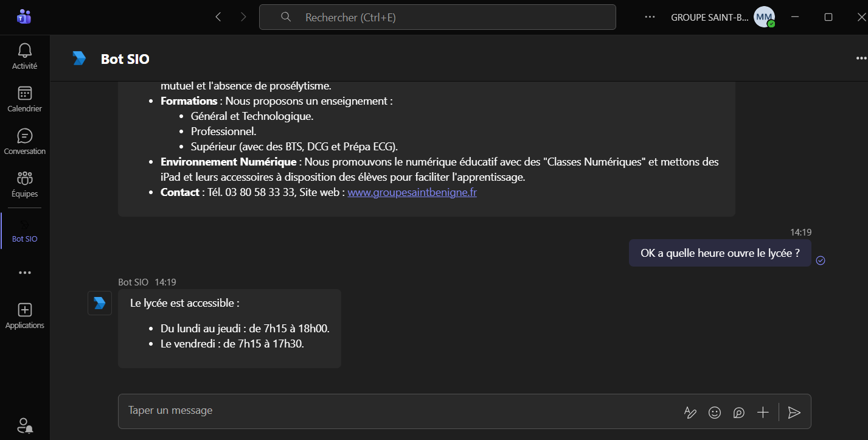Show more apps via sidebar ellipsis
This screenshot has width=868, height=440.
(x=25, y=273)
